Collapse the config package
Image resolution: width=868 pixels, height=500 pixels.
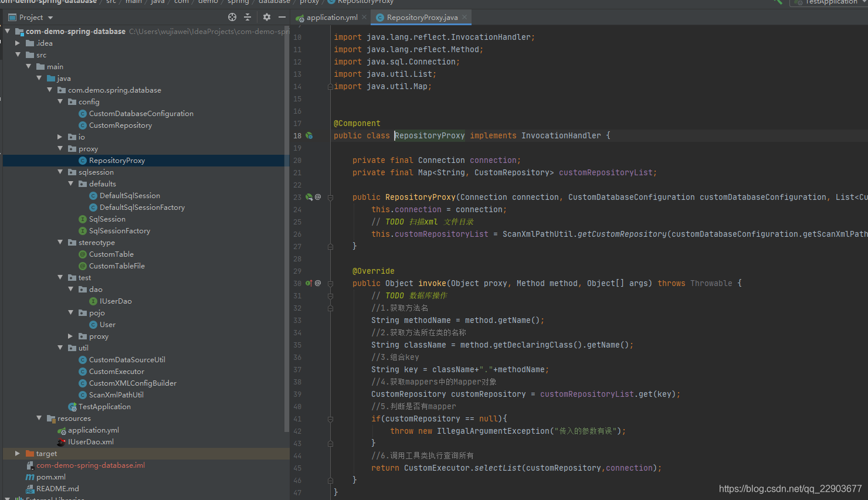60,101
